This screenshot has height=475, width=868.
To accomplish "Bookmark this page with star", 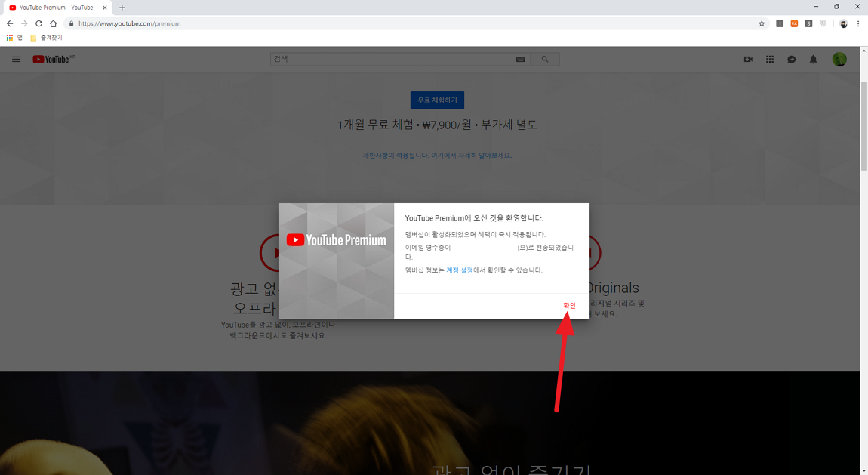I will 762,23.
